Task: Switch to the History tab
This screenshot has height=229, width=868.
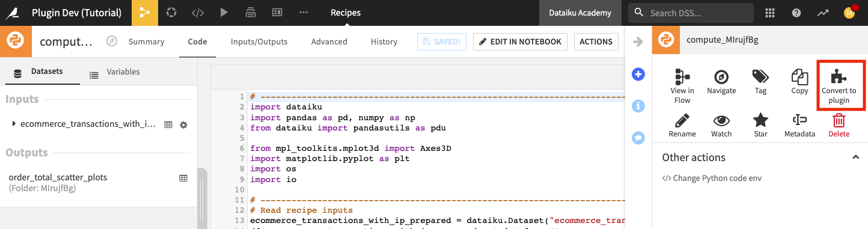Action: pos(384,41)
